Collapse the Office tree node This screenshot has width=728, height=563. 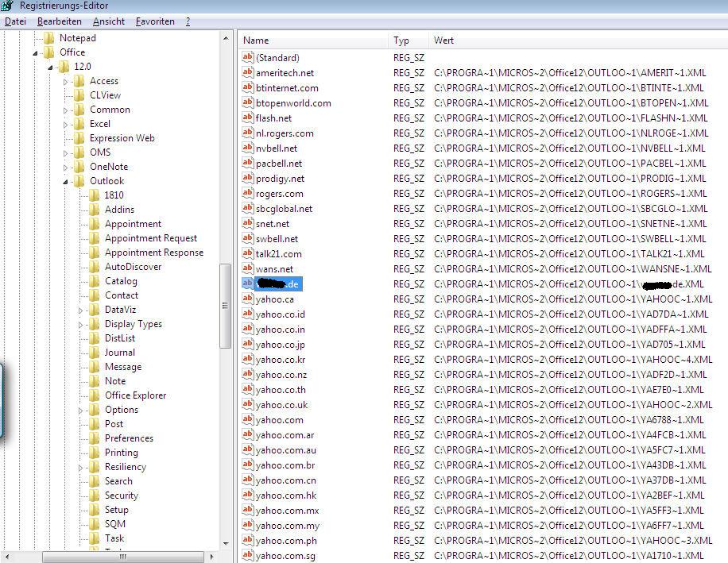click(x=35, y=53)
